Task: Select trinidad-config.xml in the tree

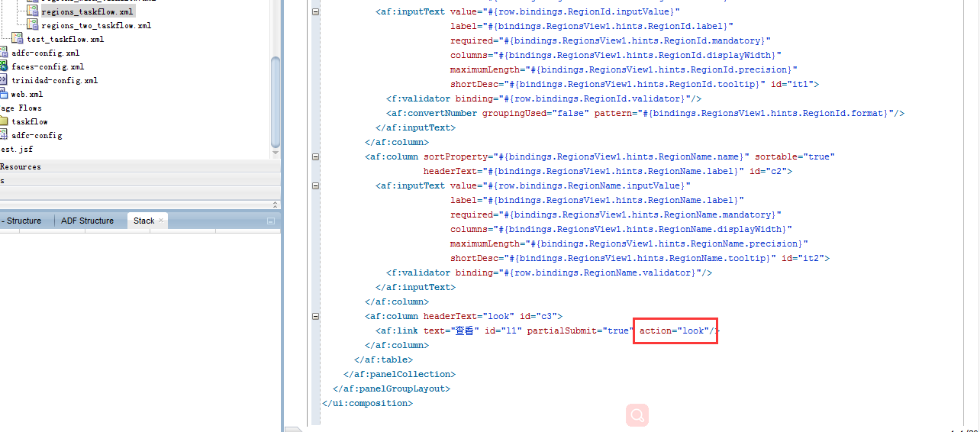Action: tap(54, 80)
